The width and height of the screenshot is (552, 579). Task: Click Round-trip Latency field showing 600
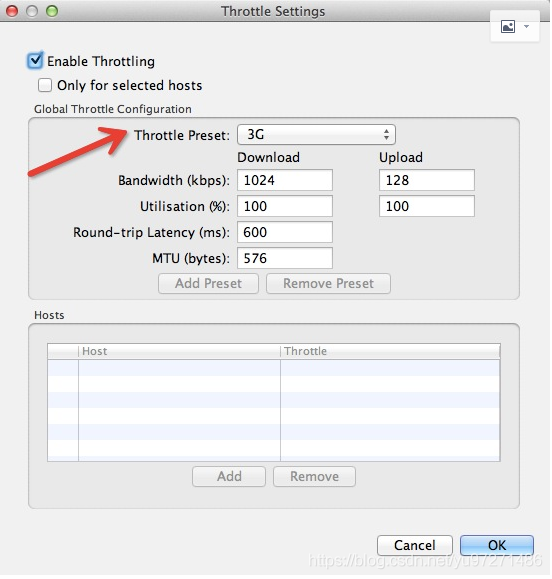pyautogui.click(x=286, y=233)
